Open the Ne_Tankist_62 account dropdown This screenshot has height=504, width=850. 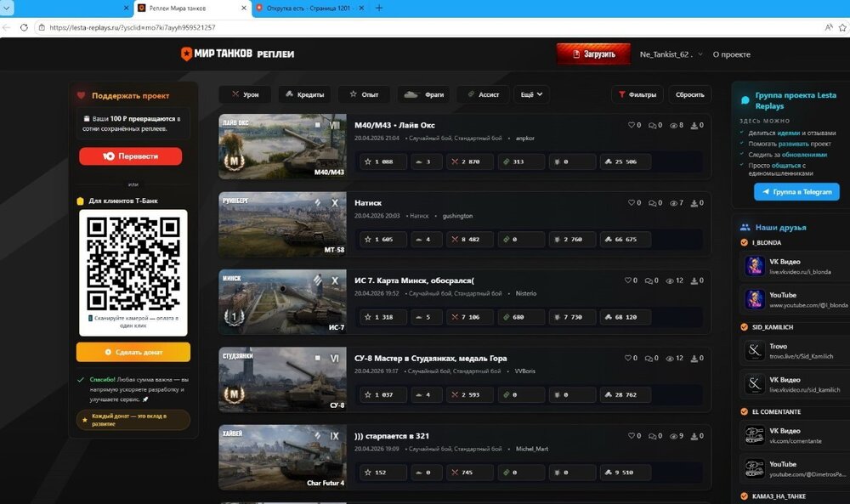671,54
